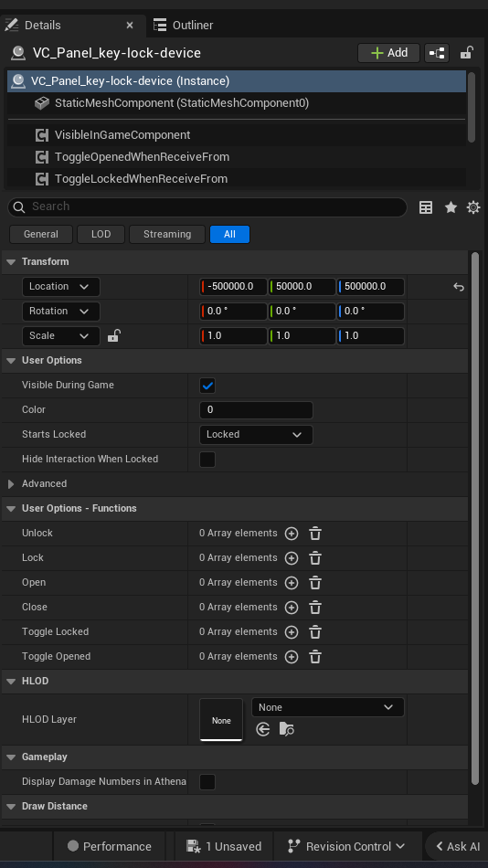Open the Blueprint/Add Script hierarchy icon

(x=437, y=53)
